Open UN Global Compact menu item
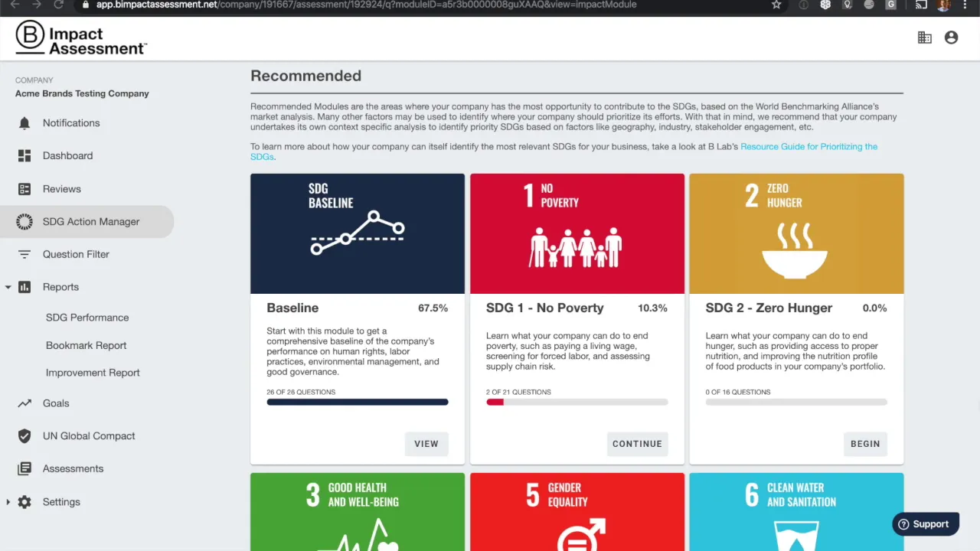Image resolution: width=980 pixels, height=551 pixels. (89, 436)
